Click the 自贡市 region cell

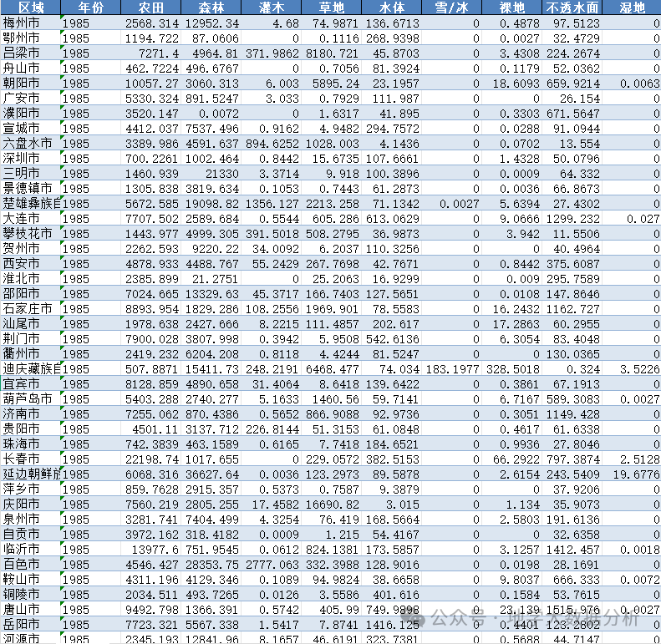pos(31,535)
